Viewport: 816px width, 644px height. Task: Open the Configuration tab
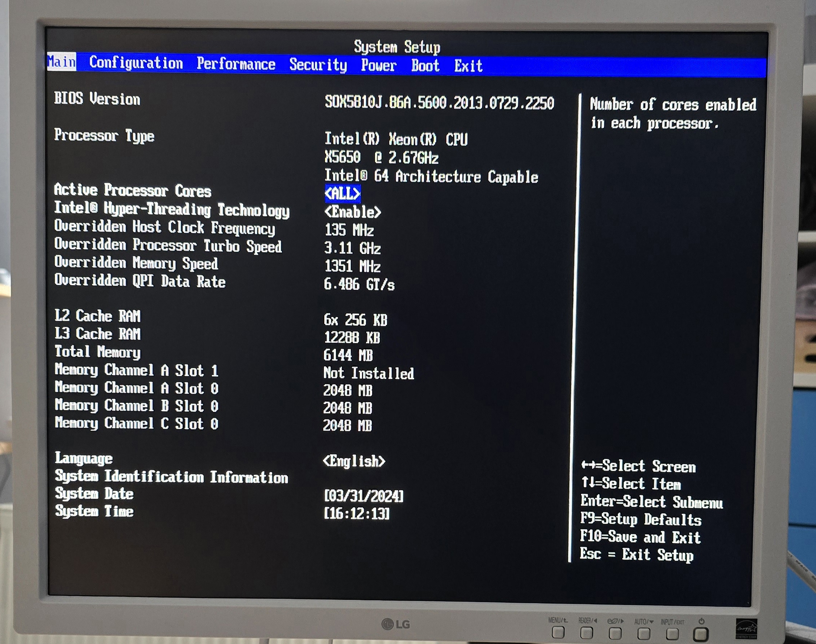click(x=136, y=63)
